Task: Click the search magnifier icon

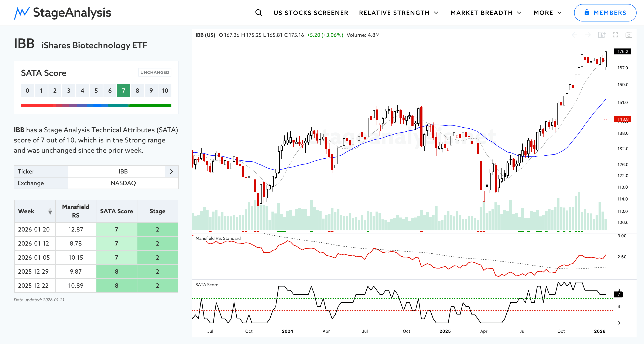Action: (x=259, y=13)
